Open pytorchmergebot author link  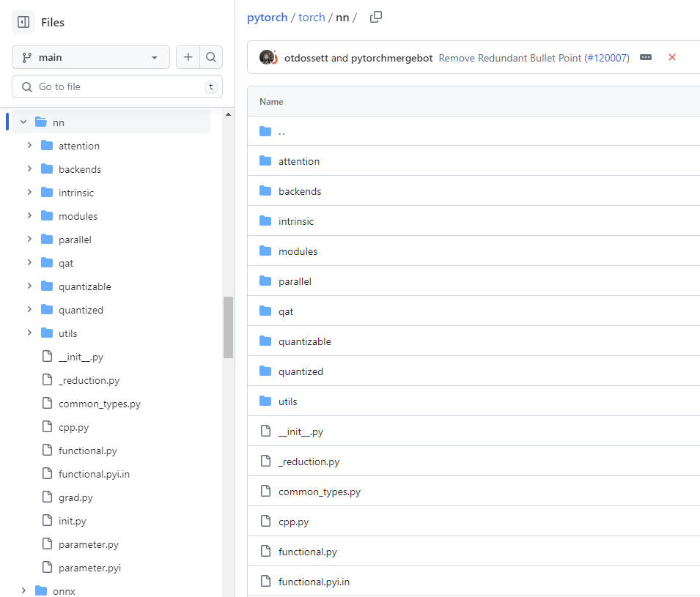click(392, 58)
